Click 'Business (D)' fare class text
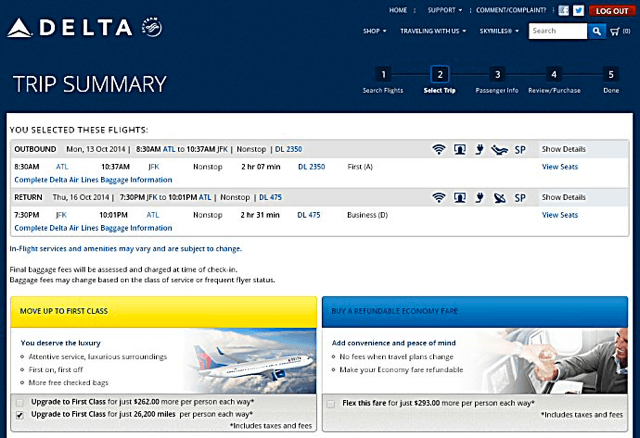Image resolution: width=640 pixels, height=438 pixels. pos(367,215)
